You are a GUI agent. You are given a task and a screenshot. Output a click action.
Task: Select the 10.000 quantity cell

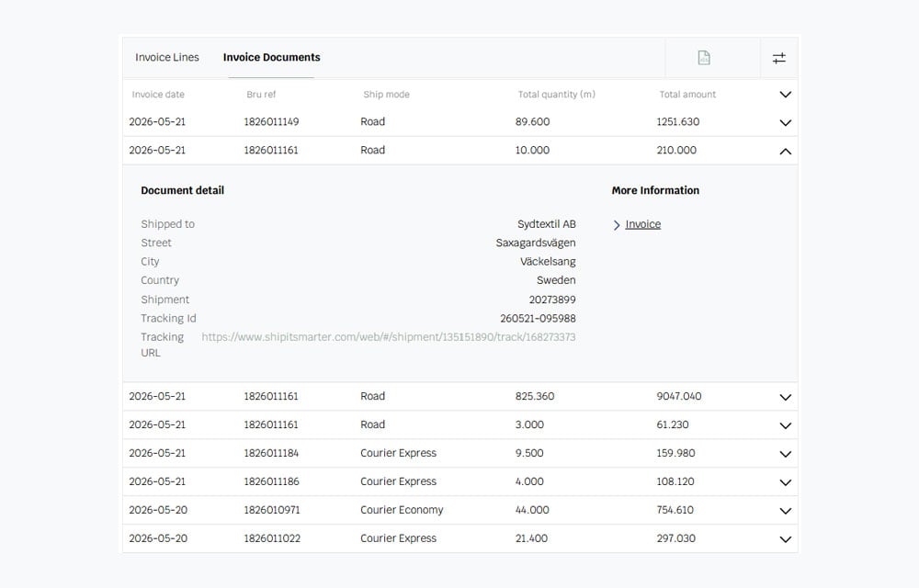[x=532, y=151]
